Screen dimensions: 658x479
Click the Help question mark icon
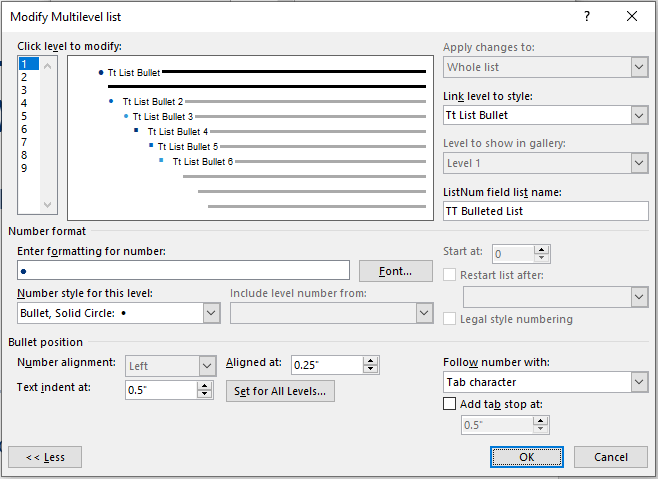587,16
